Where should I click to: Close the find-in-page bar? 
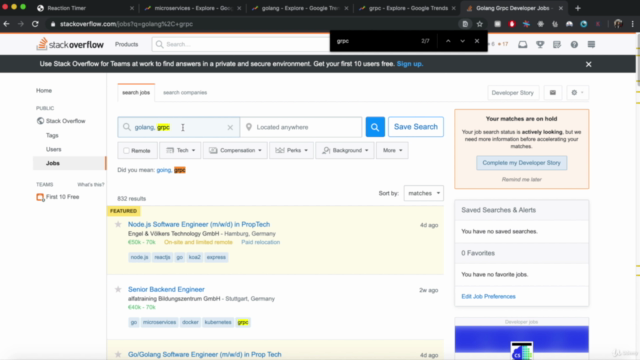coord(477,41)
